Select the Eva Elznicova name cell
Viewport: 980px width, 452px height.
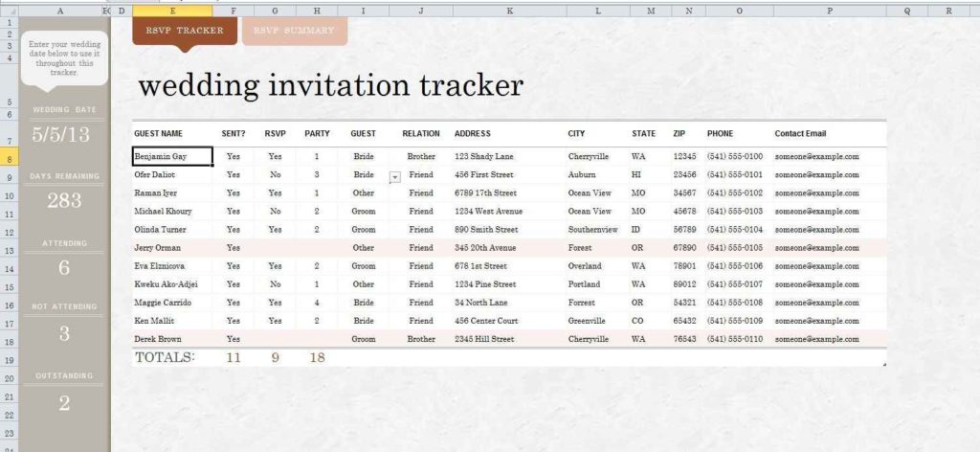point(172,266)
